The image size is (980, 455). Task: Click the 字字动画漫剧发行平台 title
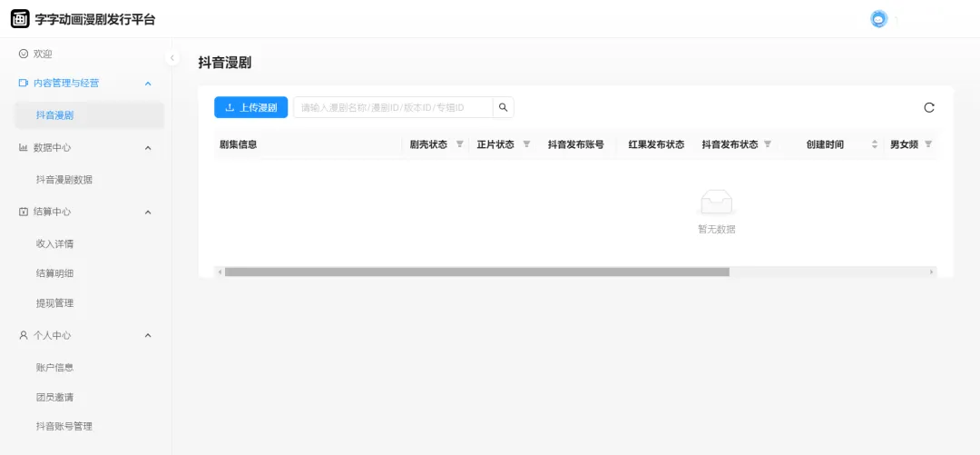click(x=95, y=19)
